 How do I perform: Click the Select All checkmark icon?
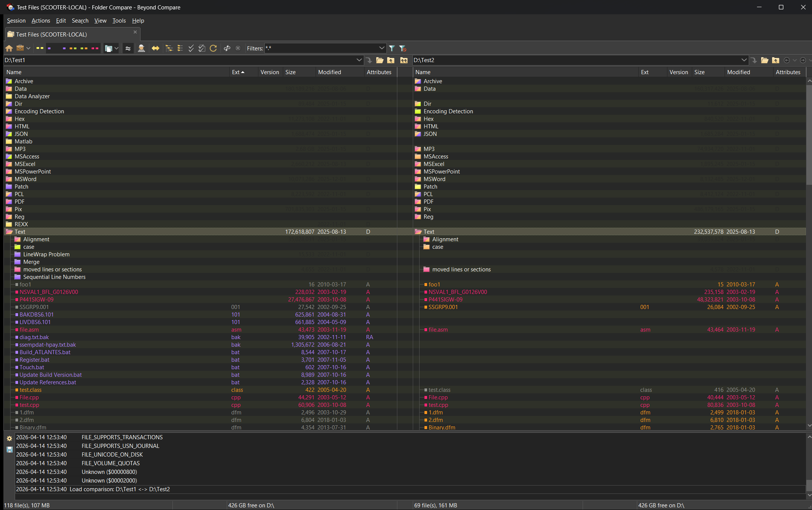click(191, 48)
